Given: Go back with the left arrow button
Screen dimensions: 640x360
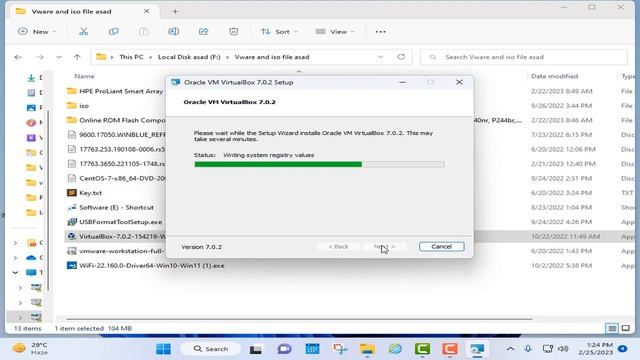Looking at the screenshot, I should click(x=18, y=57).
